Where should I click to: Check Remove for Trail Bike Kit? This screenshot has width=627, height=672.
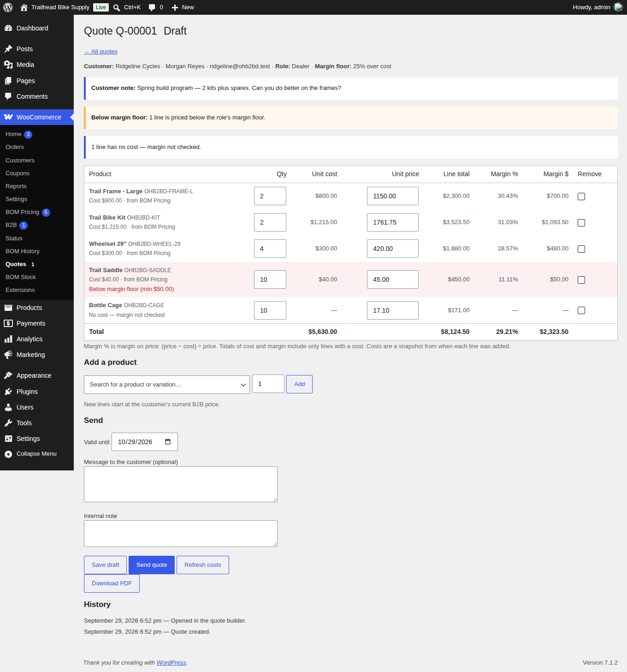(x=581, y=223)
